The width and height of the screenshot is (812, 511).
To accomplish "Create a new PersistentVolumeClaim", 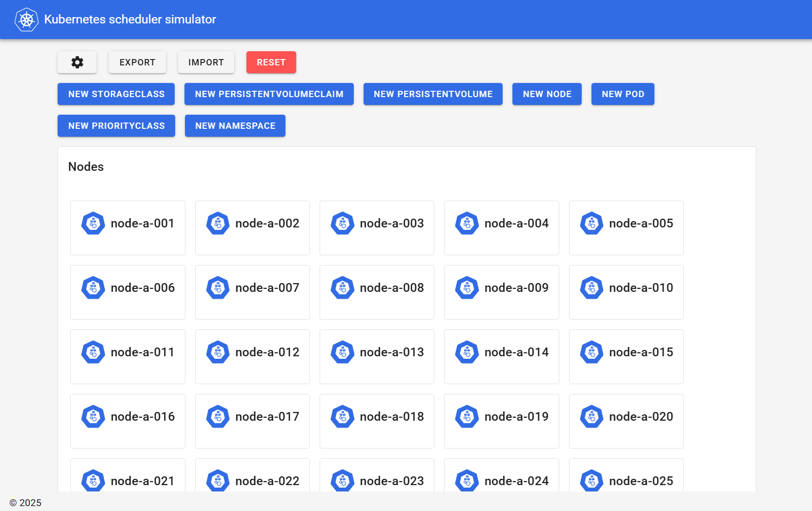I will (x=269, y=94).
